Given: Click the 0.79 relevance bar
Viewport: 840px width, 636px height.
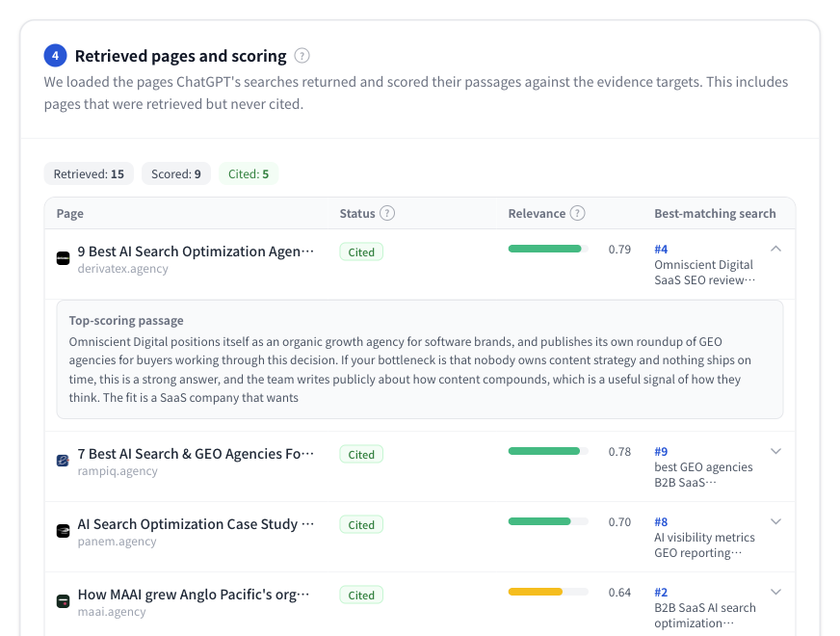Looking at the screenshot, I should (548, 249).
